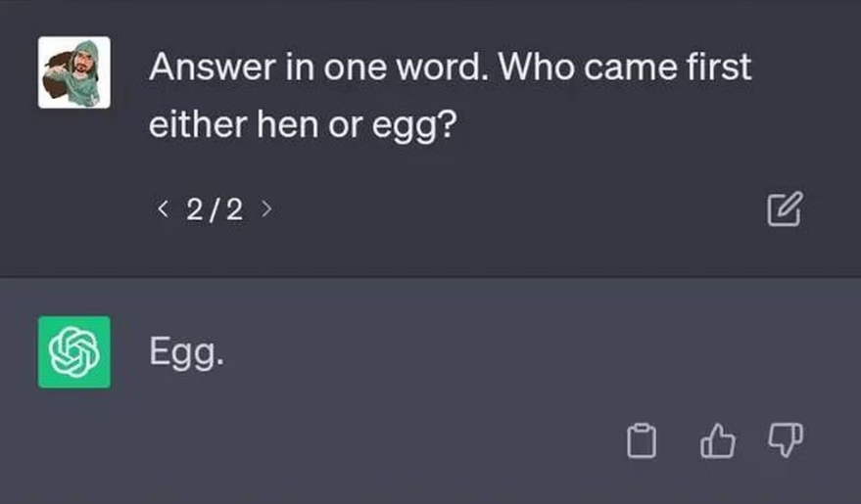Click the "Egg." response text
The width and height of the screenshot is (861, 504).
pos(187,352)
